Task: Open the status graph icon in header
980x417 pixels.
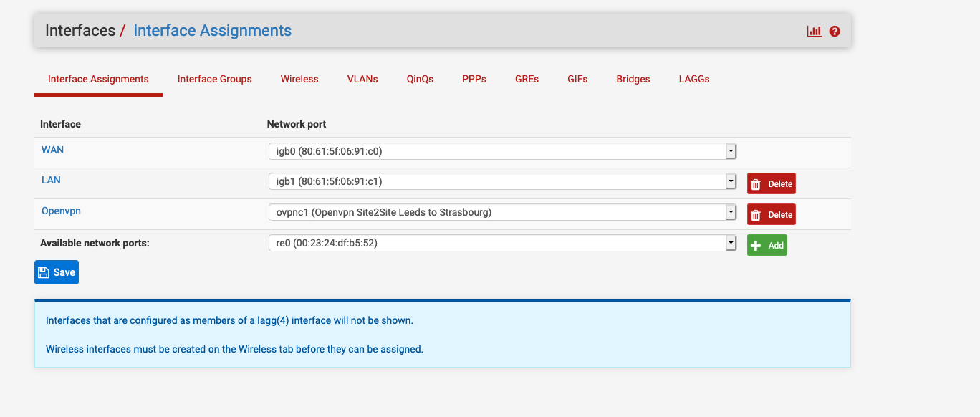Action: pyautogui.click(x=814, y=31)
